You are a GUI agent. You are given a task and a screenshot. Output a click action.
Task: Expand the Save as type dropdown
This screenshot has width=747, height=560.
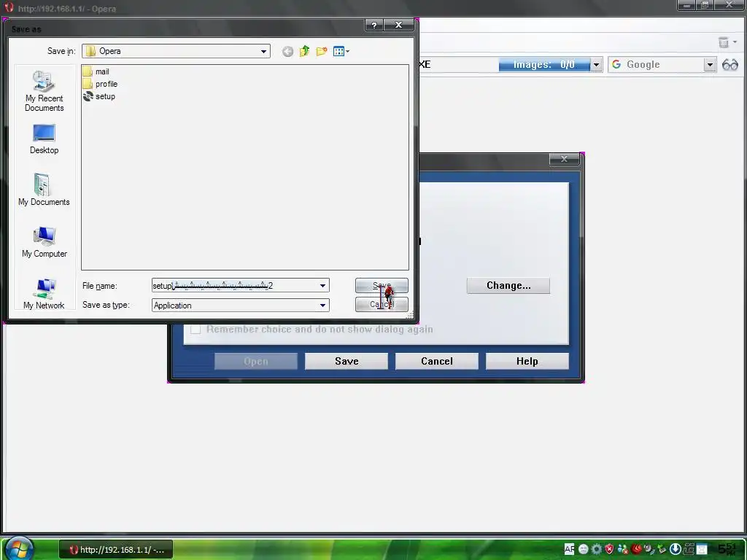coord(322,306)
